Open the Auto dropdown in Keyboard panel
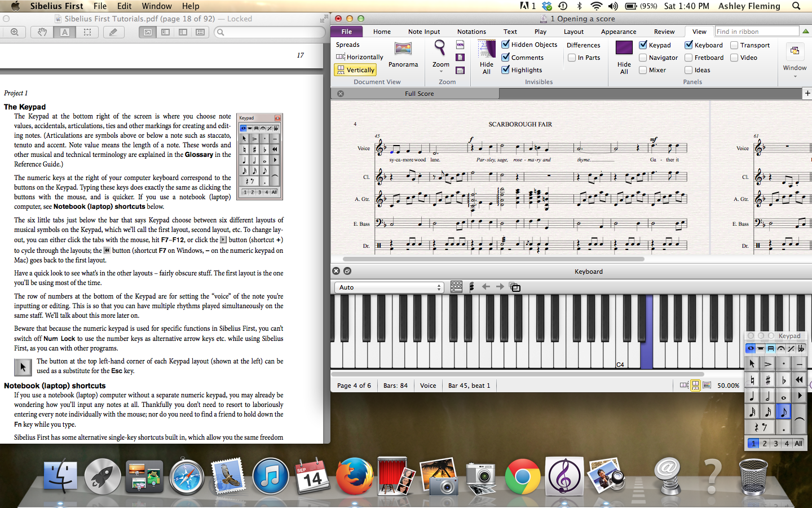The width and height of the screenshot is (812, 508). click(389, 287)
